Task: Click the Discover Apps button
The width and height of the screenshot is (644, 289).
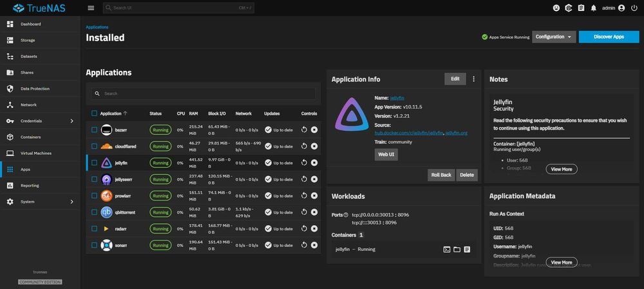Action: [x=609, y=37]
